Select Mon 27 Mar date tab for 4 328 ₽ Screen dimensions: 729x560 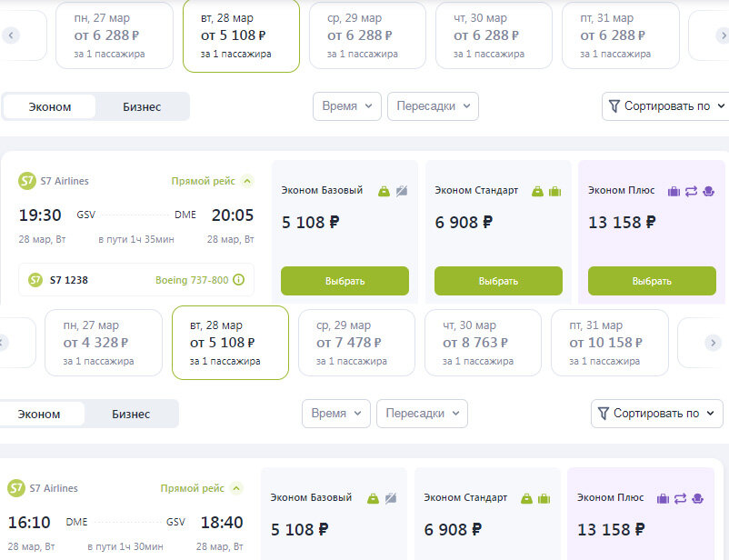pyautogui.click(x=99, y=342)
